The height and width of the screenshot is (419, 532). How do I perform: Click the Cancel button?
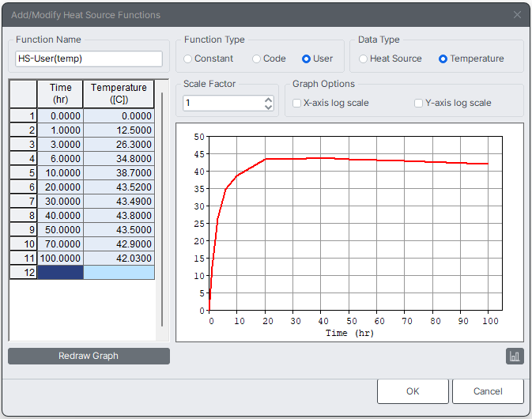coord(488,391)
